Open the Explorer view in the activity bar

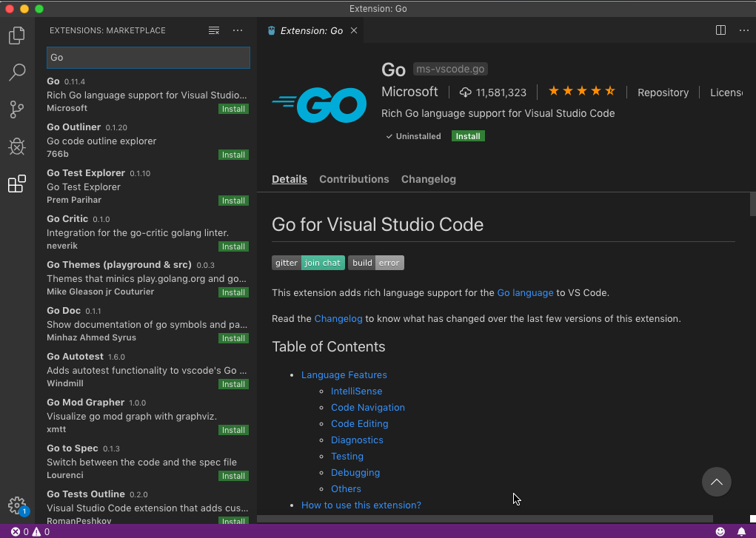(x=17, y=36)
